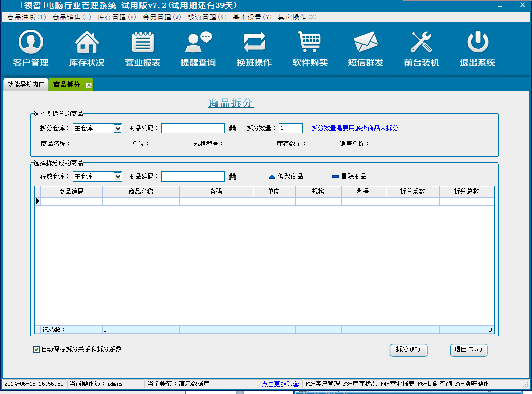Image resolution: width=532 pixels, height=394 pixels.
Task: Click the 换班操作 shift change icon
Action: coord(254,43)
